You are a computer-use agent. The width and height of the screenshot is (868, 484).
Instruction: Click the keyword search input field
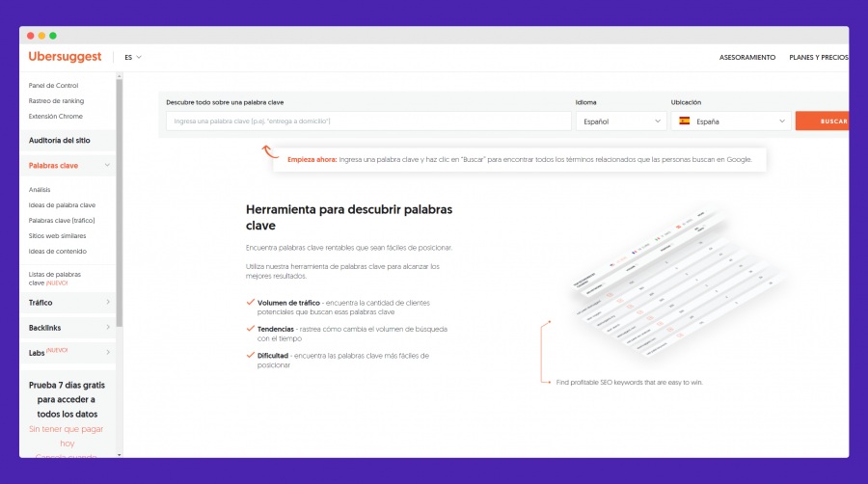coord(368,121)
